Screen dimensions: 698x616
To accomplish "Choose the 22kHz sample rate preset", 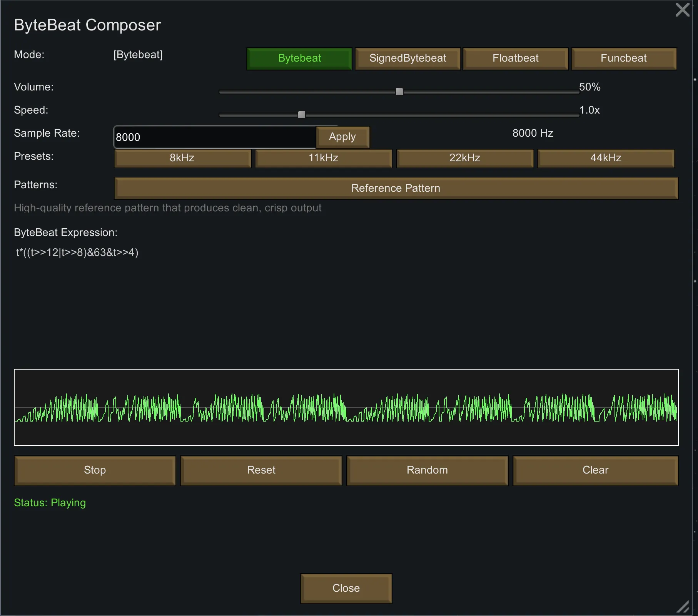I will (x=464, y=158).
